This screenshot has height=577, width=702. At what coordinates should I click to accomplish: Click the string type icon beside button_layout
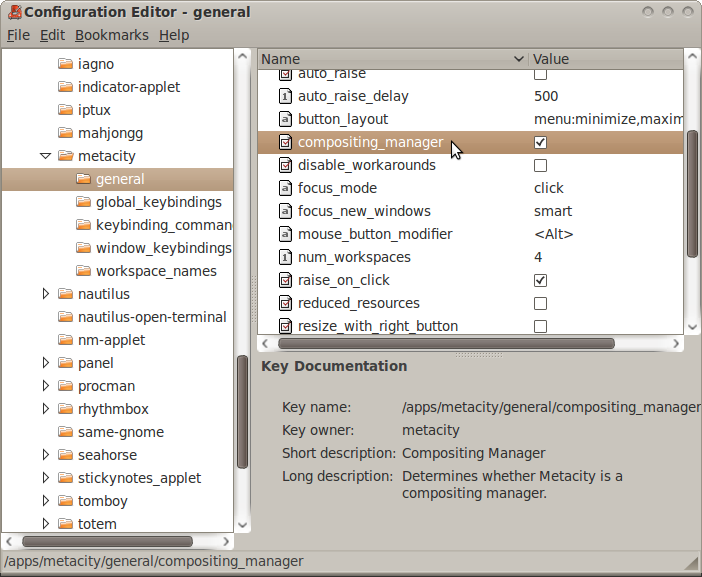(x=285, y=119)
